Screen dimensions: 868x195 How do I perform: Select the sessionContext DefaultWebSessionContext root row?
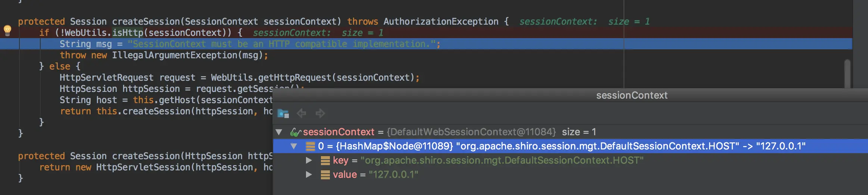(x=471, y=132)
